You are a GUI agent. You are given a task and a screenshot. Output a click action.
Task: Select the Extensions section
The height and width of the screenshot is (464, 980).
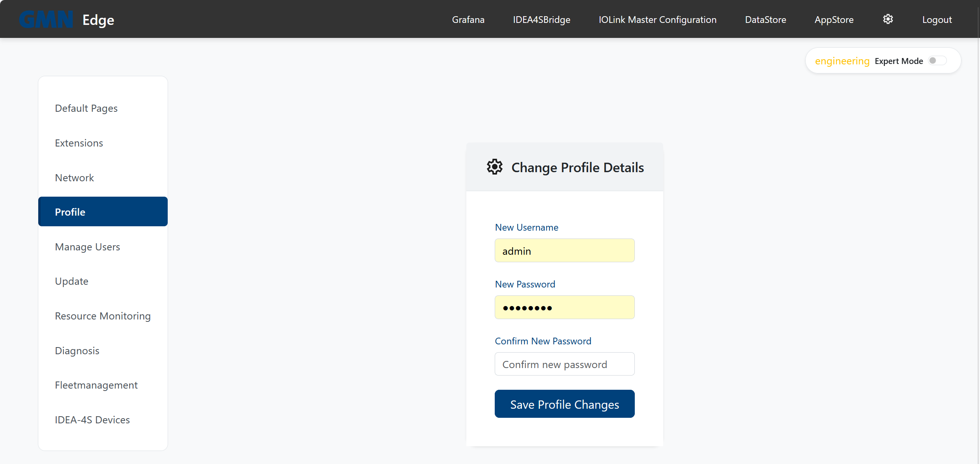point(79,143)
